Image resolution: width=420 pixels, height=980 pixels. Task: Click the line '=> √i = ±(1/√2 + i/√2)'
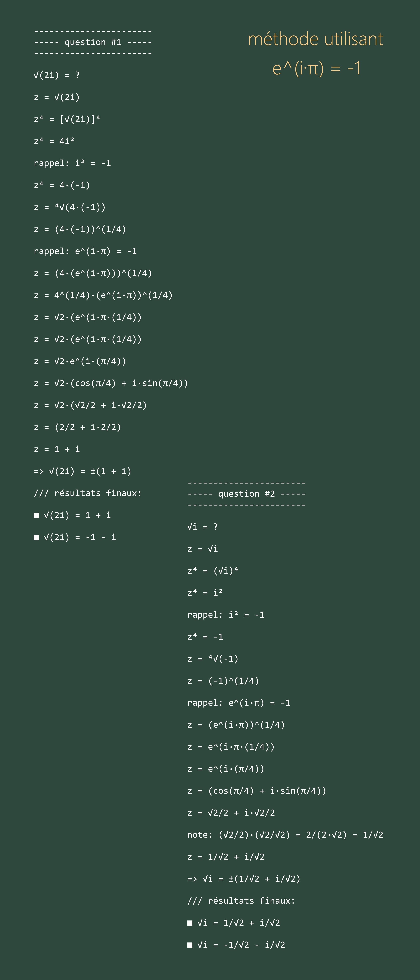[x=244, y=879]
